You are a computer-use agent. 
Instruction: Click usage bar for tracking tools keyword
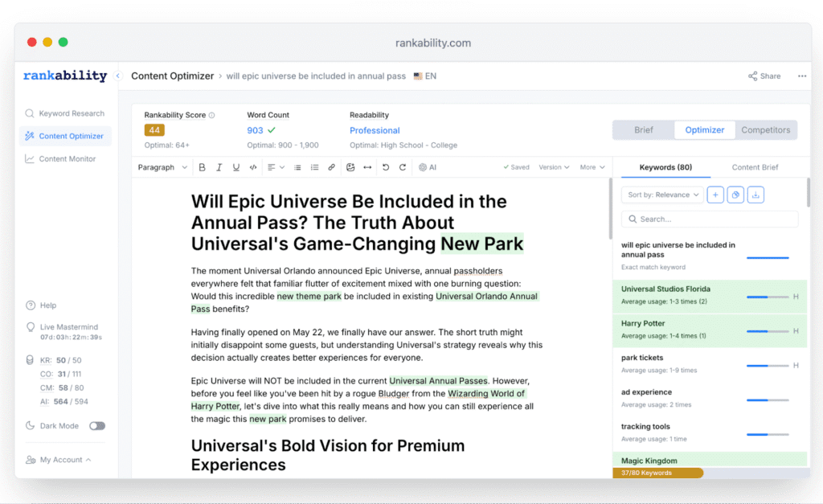coord(768,434)
